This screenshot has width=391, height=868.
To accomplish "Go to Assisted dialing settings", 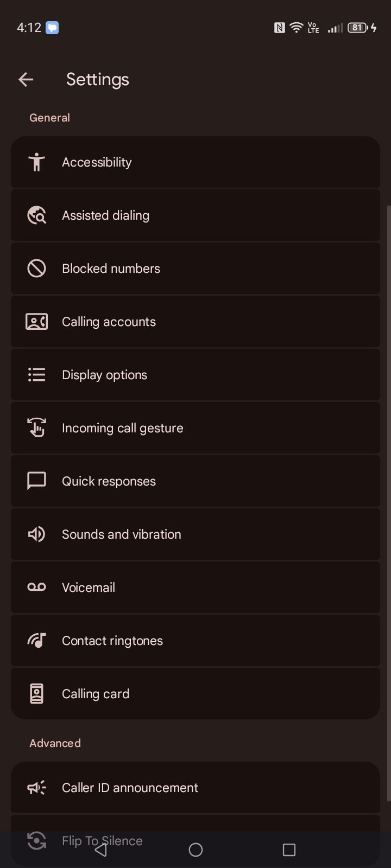I will 195,215.
